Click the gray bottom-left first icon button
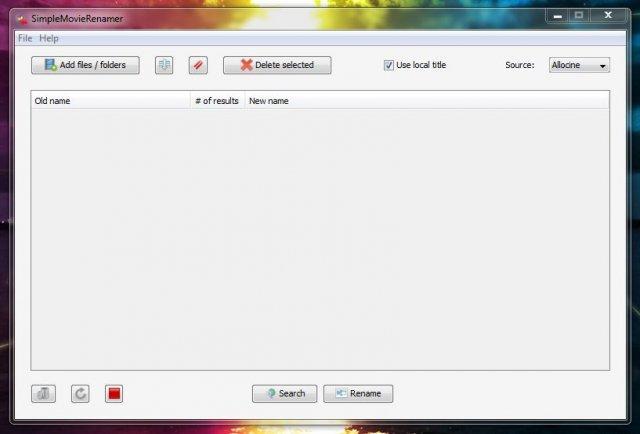Viewport: 640px width, 434px height. [44, 394]
